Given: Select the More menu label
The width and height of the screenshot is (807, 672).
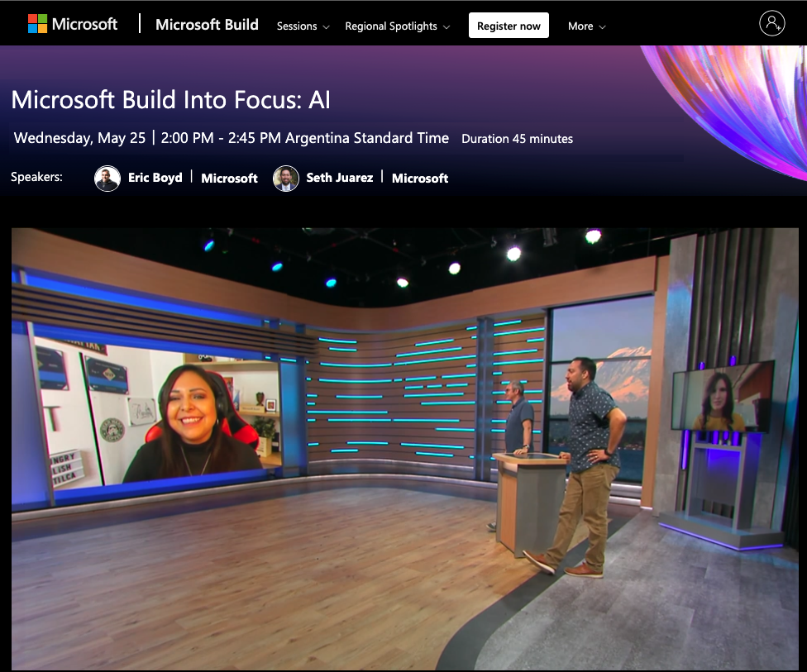Looking at the screenshot, I should (x=580, y=26).
